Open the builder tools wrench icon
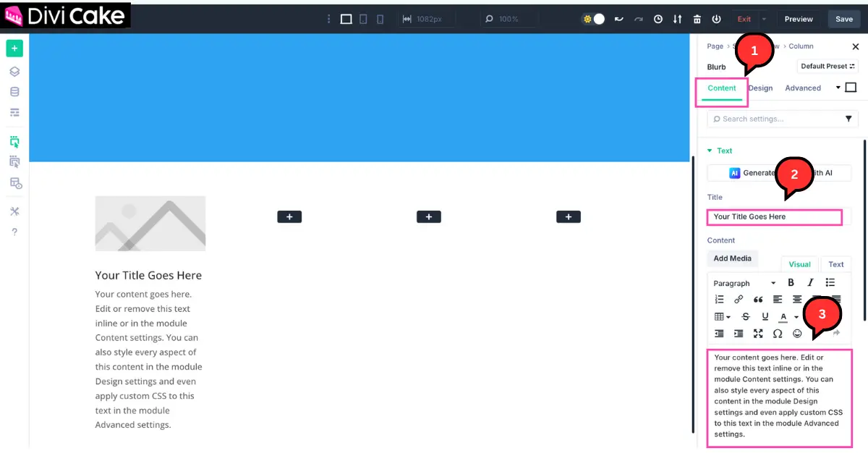This screenshot has width=868, height=456. [x=14, y=211]
